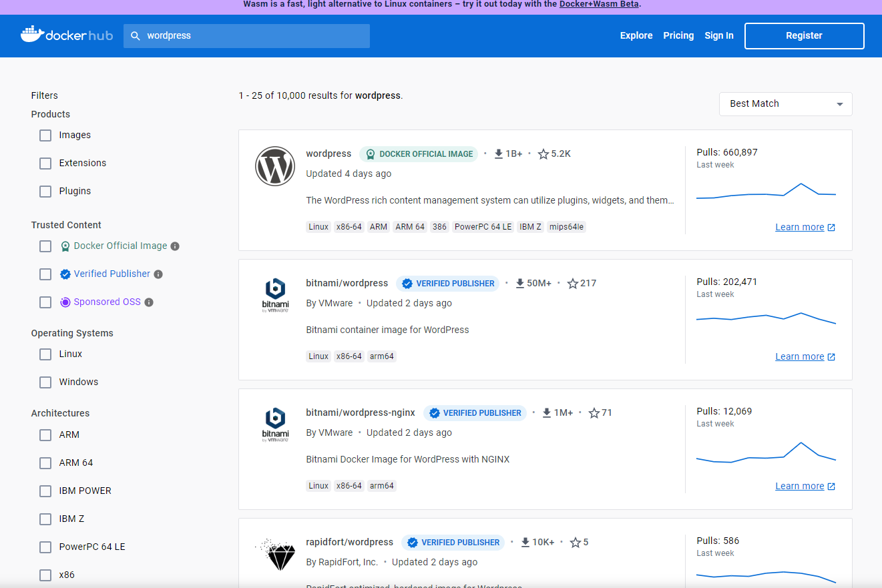882x588 pixels.
Task: Click the rapidfort 10K+ download icon
Action: click(x=525, y=543)
